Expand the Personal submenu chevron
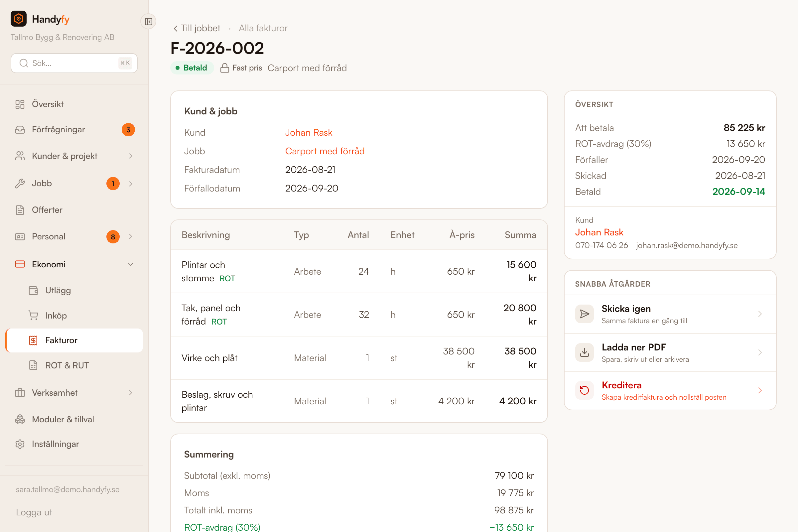 (131, 236)
